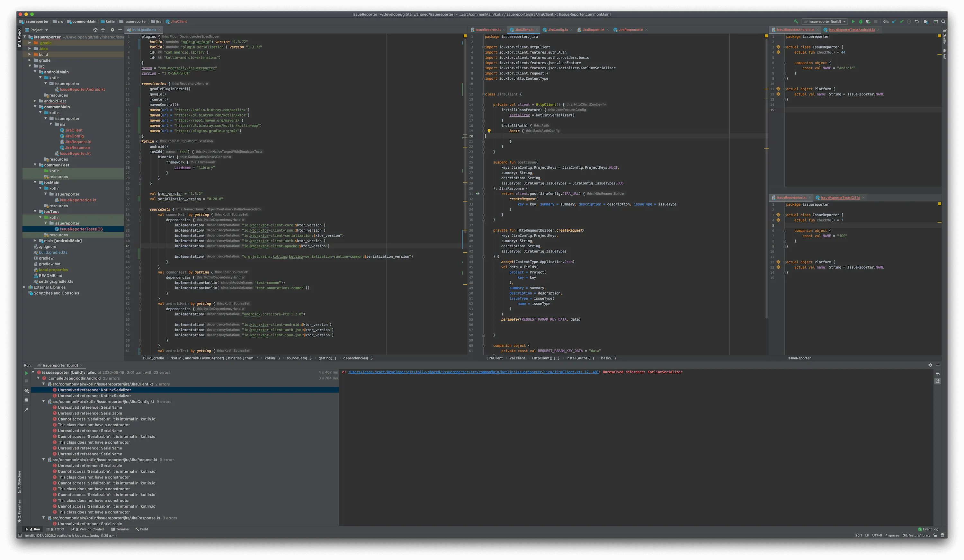
Task: Switch to the JiraConfig.kt editor tab
Action: click(558, 30)
